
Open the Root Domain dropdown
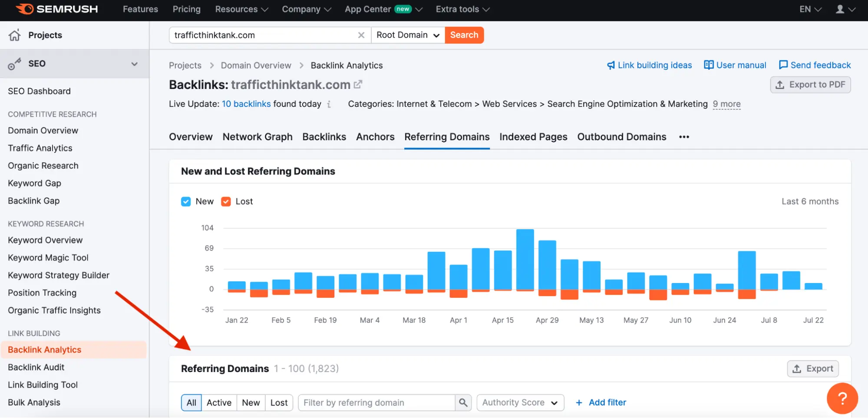click(x=407, y=35)
